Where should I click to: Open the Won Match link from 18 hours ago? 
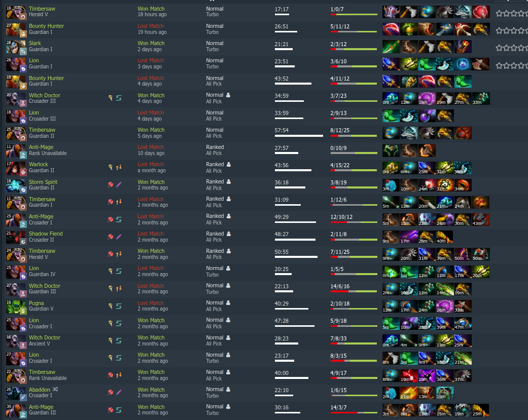tap(151, 9)
